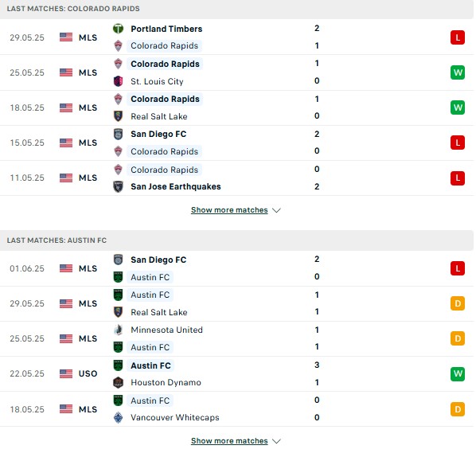This screenshot has height=457, width=476.
Task: Open the Real Salt Lake team name versus Austin FC
Action: pos(158,312)
